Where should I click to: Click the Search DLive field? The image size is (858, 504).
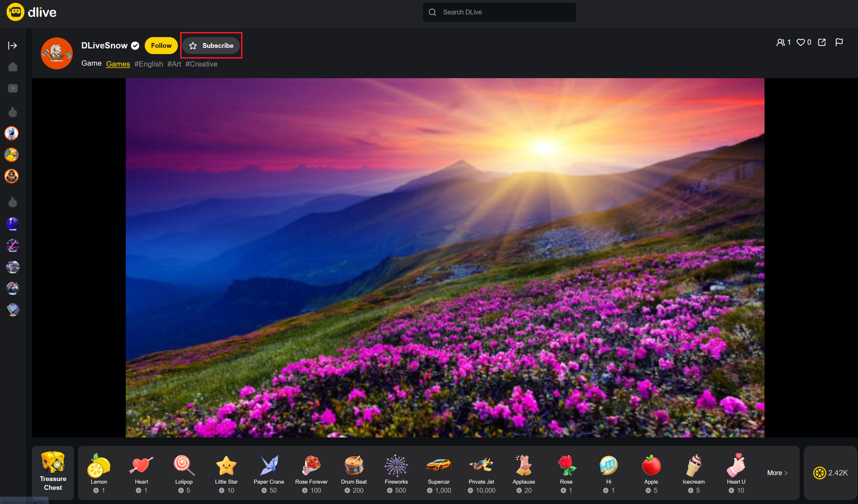499,12
